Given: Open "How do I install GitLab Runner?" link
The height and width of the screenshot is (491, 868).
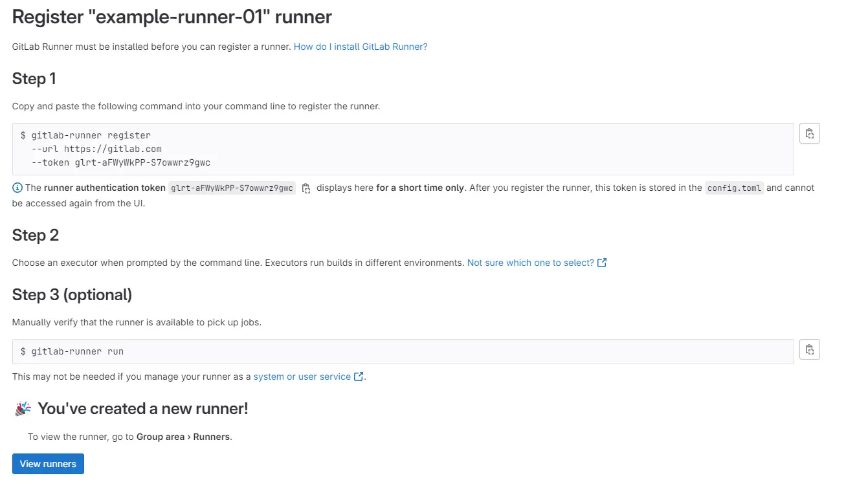Looking at the screenshot, I should pyautogui.click(x=361, y=47).
